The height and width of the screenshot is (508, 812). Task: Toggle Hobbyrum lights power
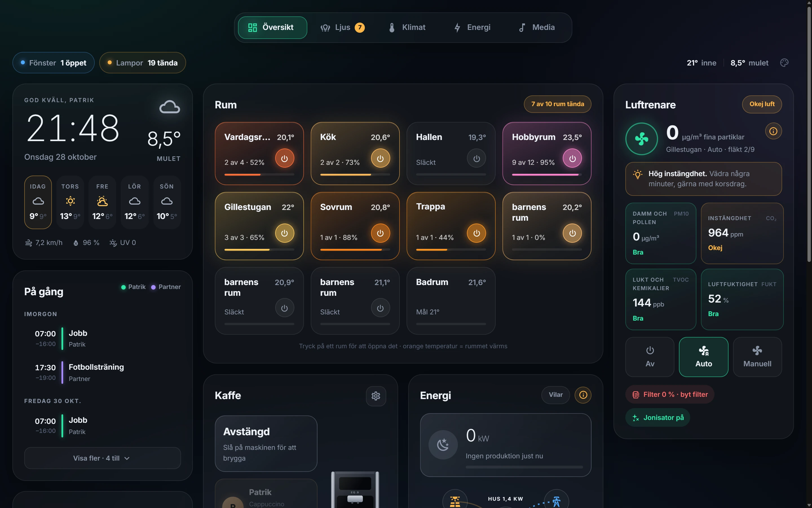(x=572, y=158)
